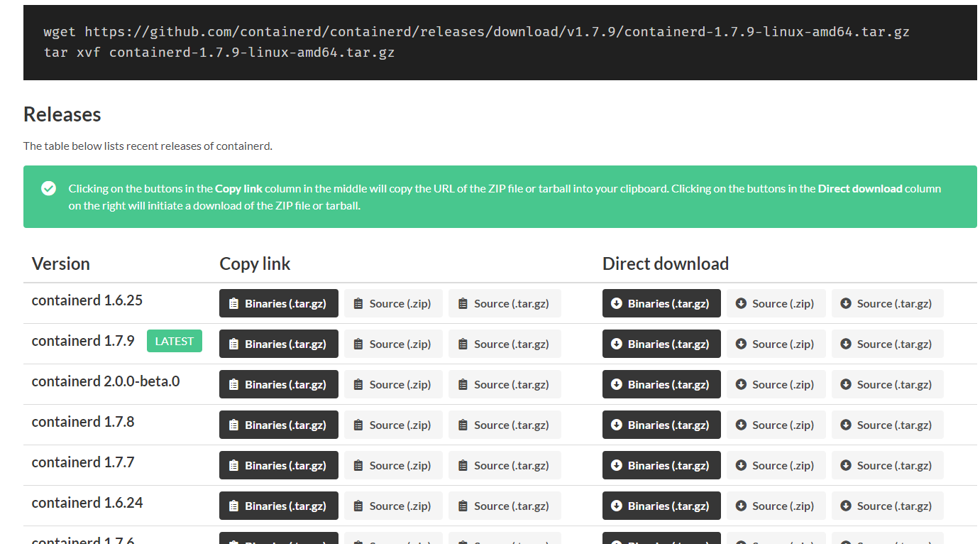Download the containerd 1.7.7 Binaries (.tar.gz) tarball
980x544 pixels.
point(661,465)
